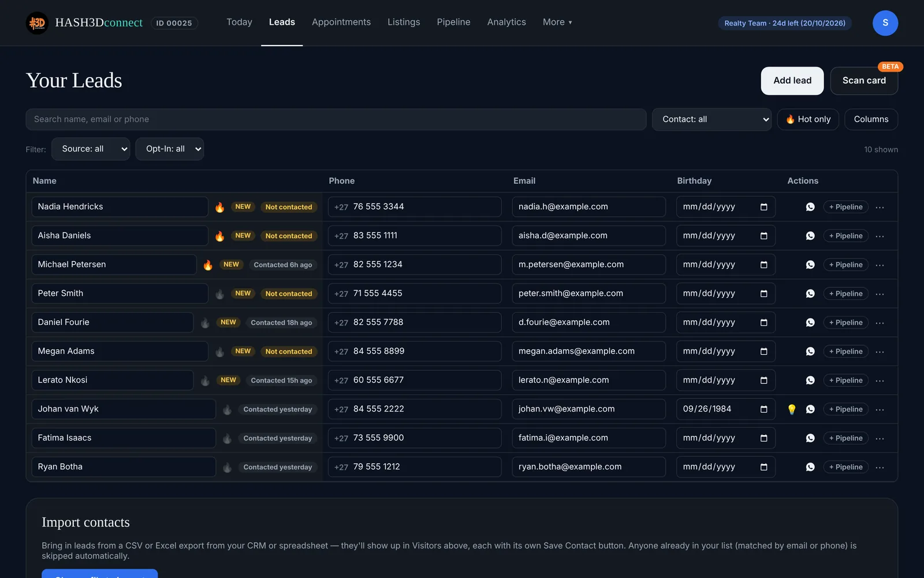
Task: Open the user avatar S menu
Action: (x=885, y=23)
